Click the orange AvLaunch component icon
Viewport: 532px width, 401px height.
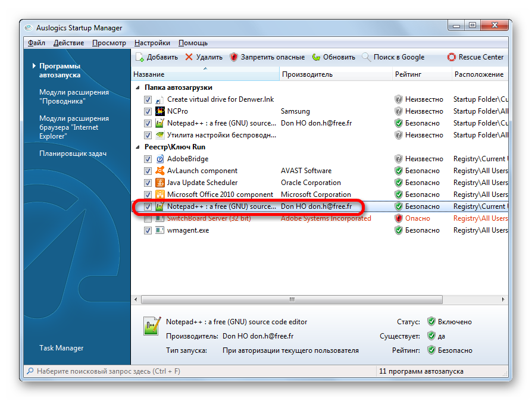160,171
